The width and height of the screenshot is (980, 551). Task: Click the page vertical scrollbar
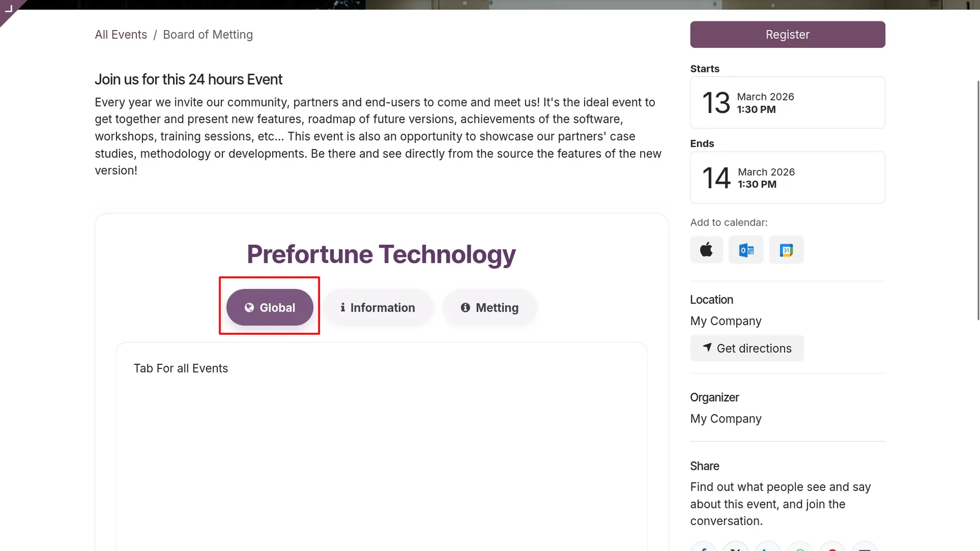(x=978, y=200)
